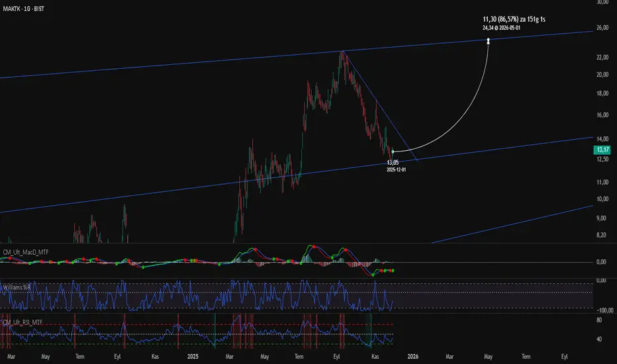Click the 22,00 price axis label
The image size is (617, 364).
click(x=602, y=58)
